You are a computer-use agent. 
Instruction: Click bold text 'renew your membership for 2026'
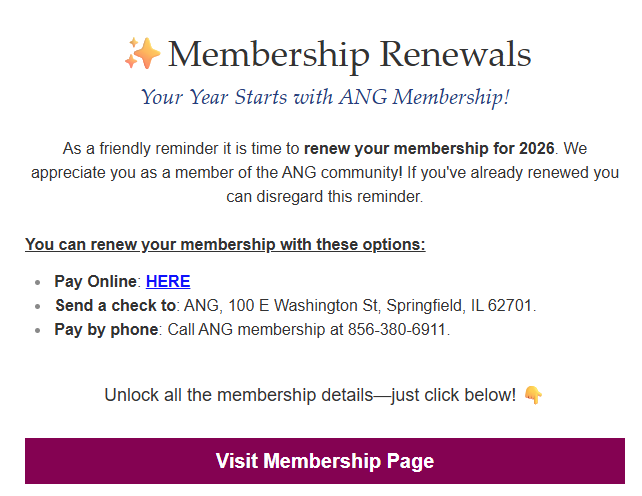[x=428, y=149]
